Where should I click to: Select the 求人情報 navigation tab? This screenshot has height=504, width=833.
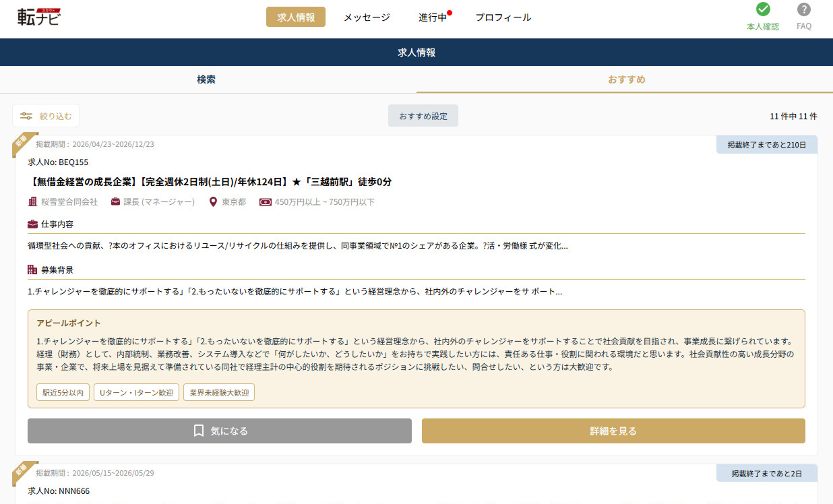(x=296, y=18)
